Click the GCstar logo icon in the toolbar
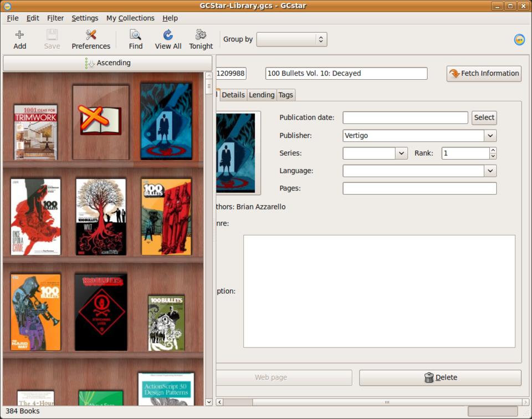 tap(519, 39)
